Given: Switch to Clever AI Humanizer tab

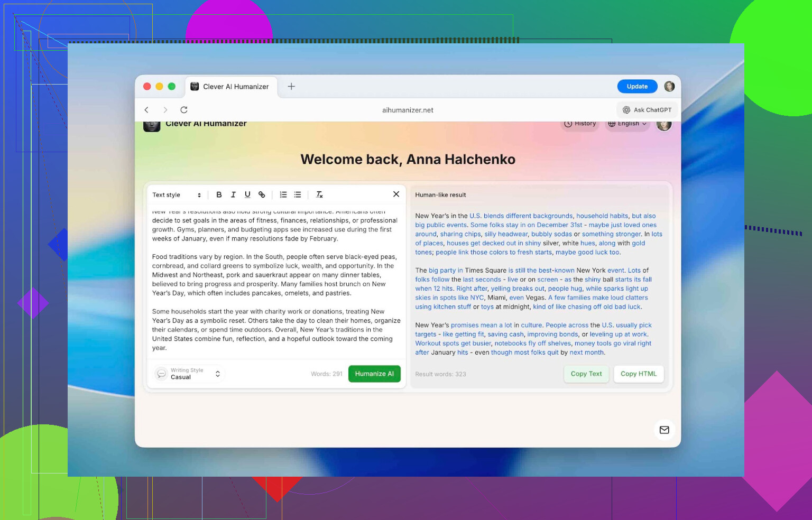Looking at the screenshot, I should [x=230, y=87].
